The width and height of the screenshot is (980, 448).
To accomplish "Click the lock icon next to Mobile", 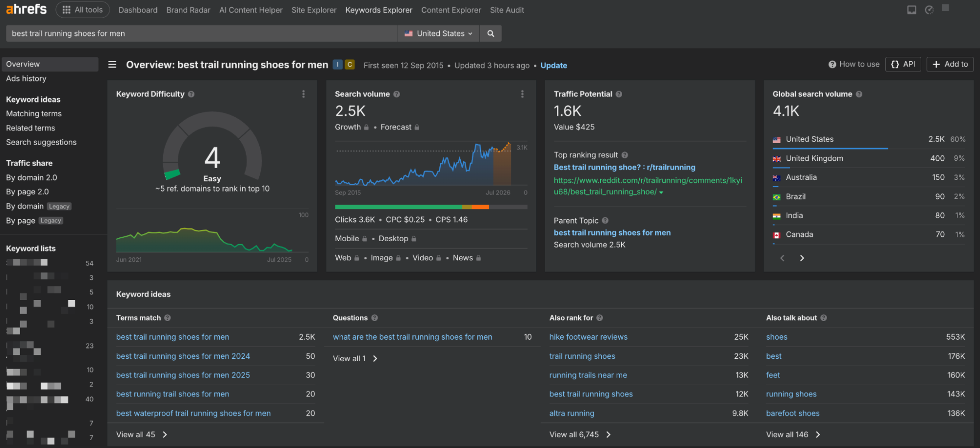I will [364, 239].
